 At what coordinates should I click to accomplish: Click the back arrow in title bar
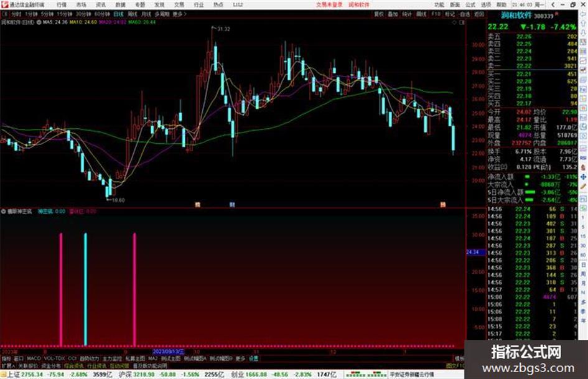click(x=553, y=4)
